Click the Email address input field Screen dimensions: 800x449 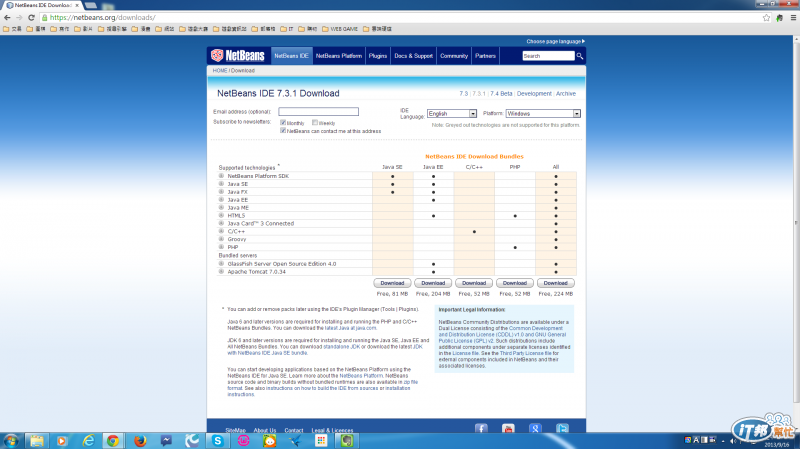[318, 111]
